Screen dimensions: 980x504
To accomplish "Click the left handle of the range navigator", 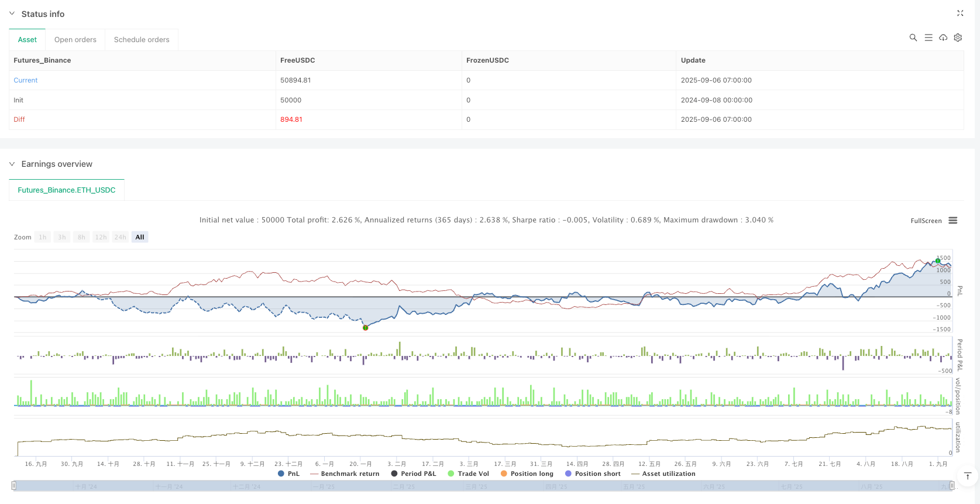I will tap(14, 485).
